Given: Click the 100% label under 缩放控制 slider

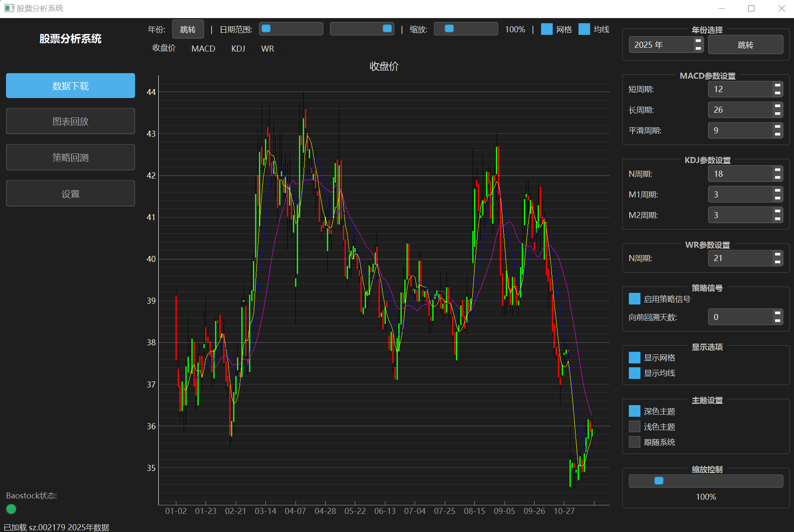Looking at the screenshot, I should (706, 497).
